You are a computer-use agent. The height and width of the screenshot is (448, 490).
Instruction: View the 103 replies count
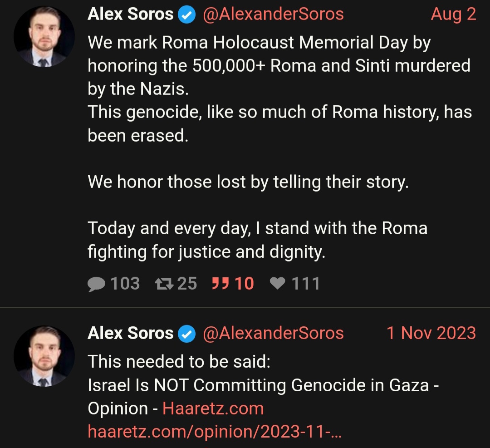point(125,284)
